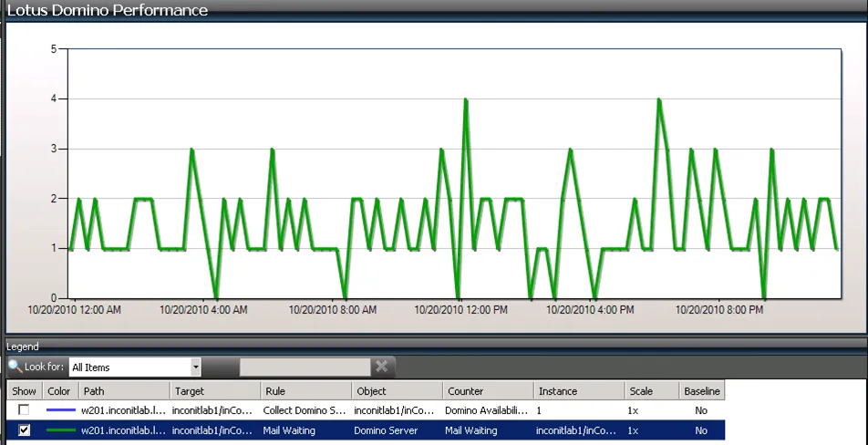Open the Look for All Items dropdown
Screen dimensions: 868x445
[195, 367]
